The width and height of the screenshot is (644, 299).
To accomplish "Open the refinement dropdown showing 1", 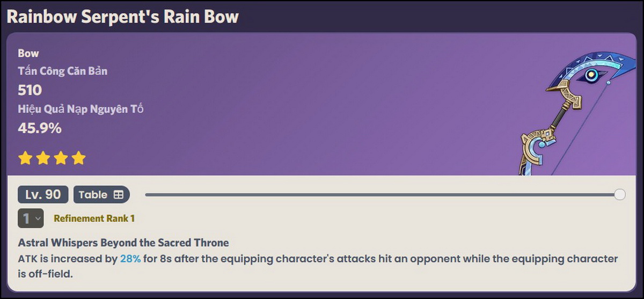I will click(x=31, y=218).
